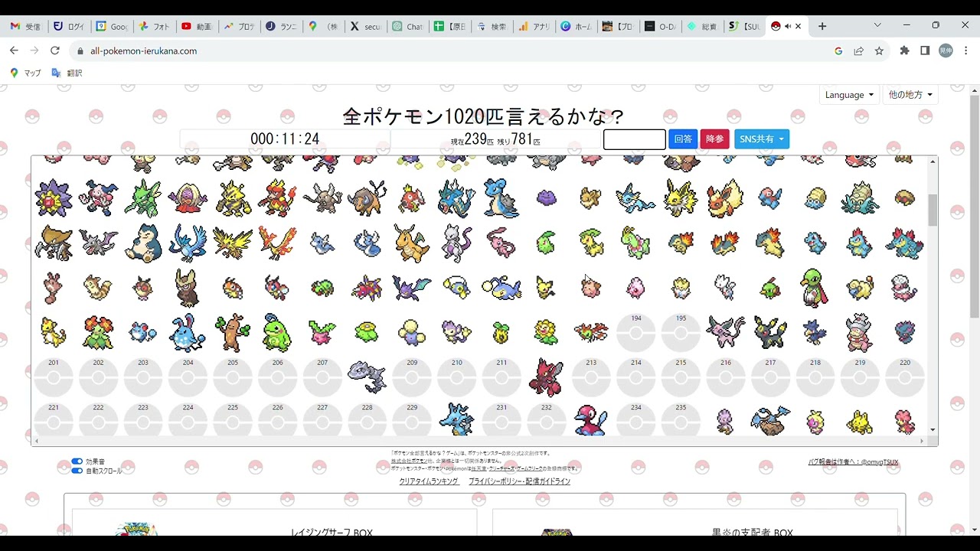
Task: Click the Kingdra sprite
Action: coord(457,420)
